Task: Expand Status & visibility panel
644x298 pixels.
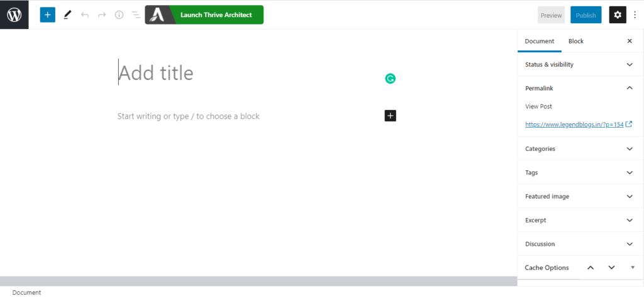Action: (x=579, y=65)
